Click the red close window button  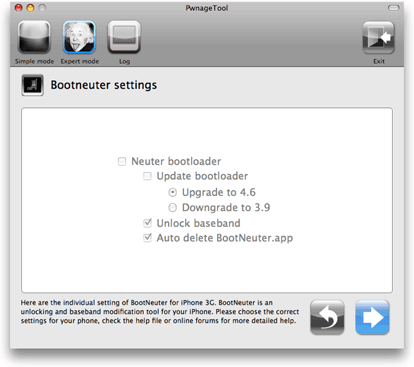19,8
